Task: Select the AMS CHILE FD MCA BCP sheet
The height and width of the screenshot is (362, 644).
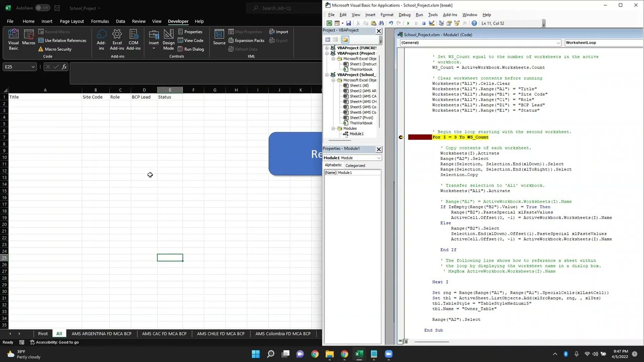Action: point(220,333)
